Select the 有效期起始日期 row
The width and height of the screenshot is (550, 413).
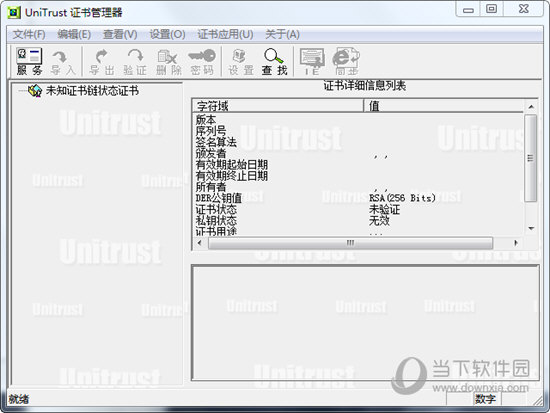pyautogui.click(x=358, y=164)
